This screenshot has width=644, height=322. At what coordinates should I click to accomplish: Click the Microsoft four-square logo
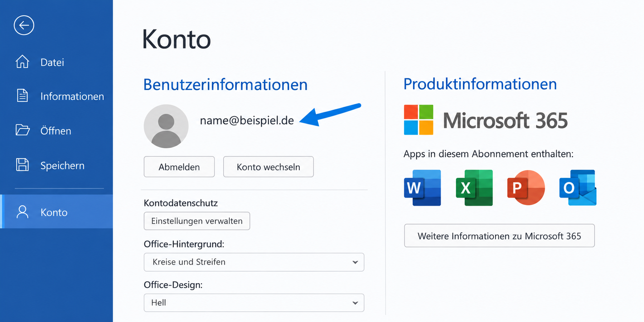(419, 120)
